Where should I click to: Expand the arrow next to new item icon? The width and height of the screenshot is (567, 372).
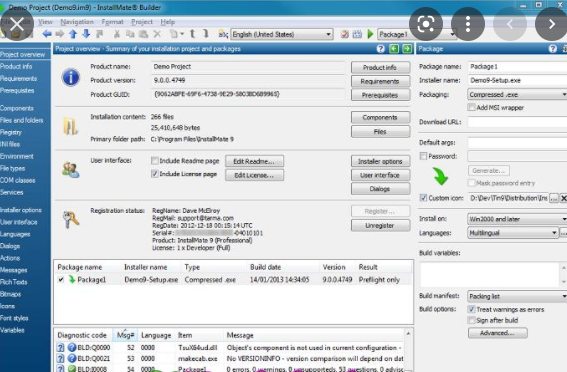(x=182, y=34)
